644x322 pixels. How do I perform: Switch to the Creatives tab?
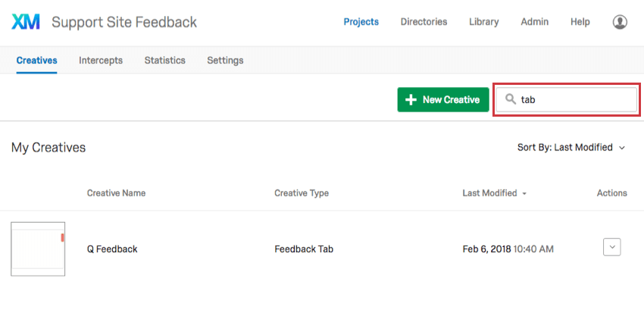(36, 61)
